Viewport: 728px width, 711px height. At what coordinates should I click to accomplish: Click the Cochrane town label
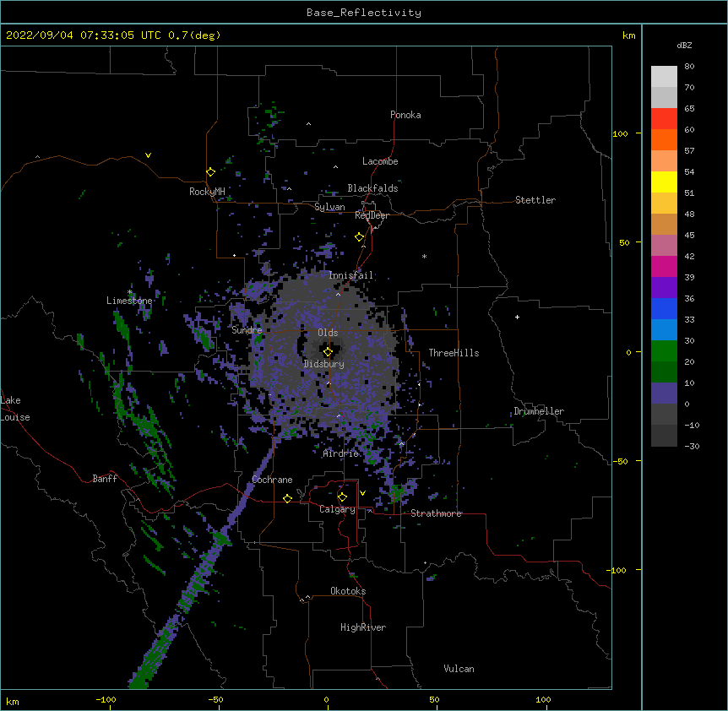(272, 480)
